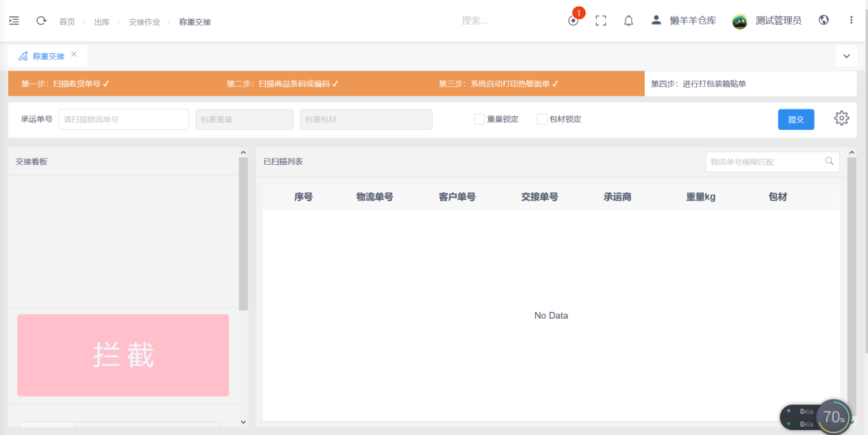This screenshot has height=435, width=868.
Task: Close the 称重交接 tab
Action: click(74, 55)
